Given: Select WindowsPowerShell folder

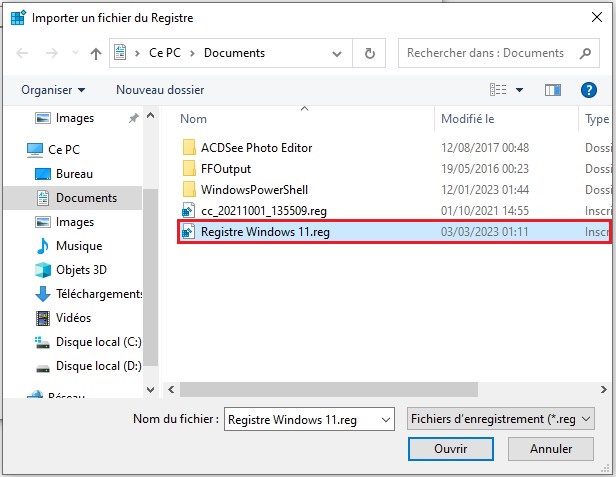Looking at the screenshot, I should click(x=254, y=190).
